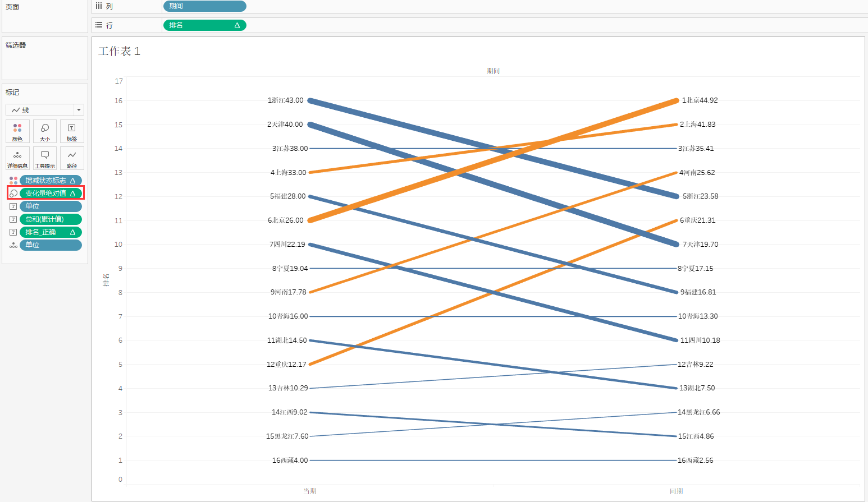Click the data label 16西藏2.56

[x=696, y=460]
